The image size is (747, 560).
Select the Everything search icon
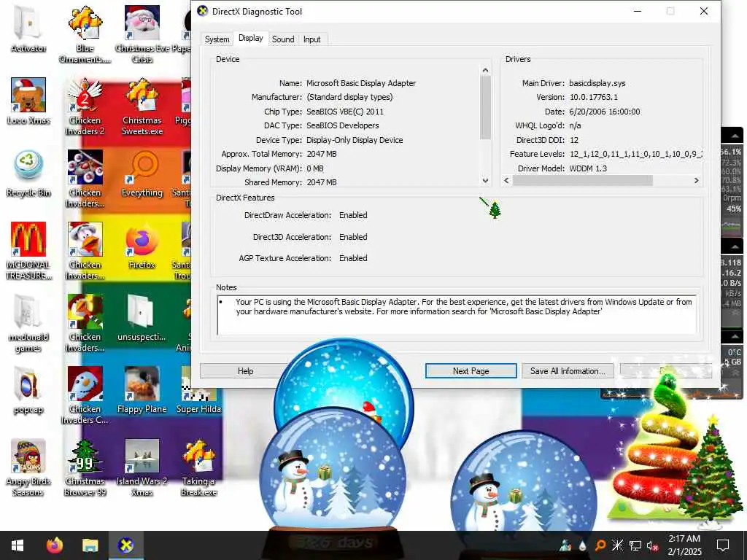[142, 174]
